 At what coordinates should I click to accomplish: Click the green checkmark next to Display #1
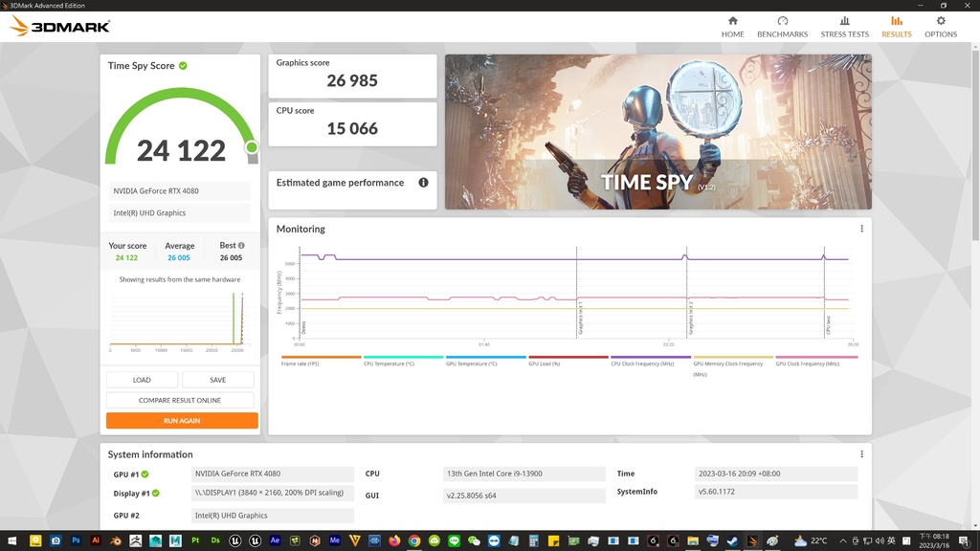(156, 493)
